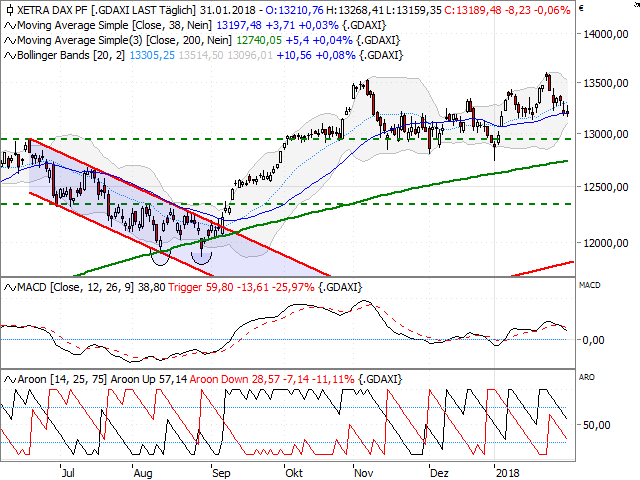640x480 pixels.
Task: Click the line icon before Bollinger Bands
Action: [10, 55]
